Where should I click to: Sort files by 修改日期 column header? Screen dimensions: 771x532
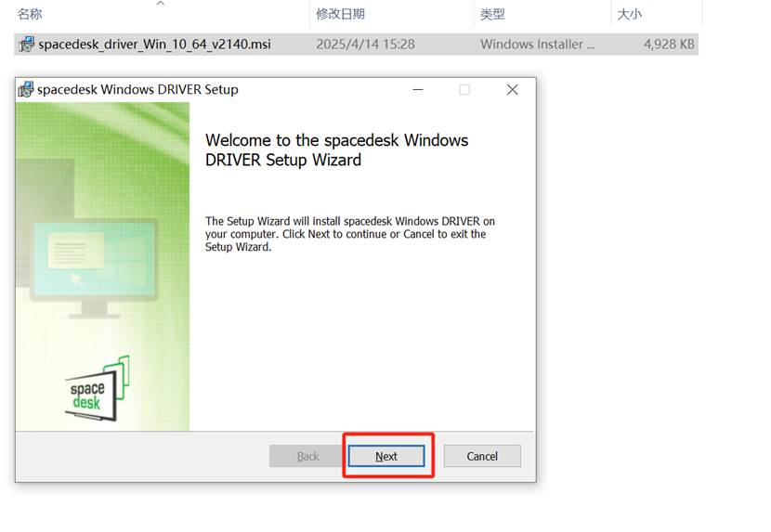click(x=340, y=14)
